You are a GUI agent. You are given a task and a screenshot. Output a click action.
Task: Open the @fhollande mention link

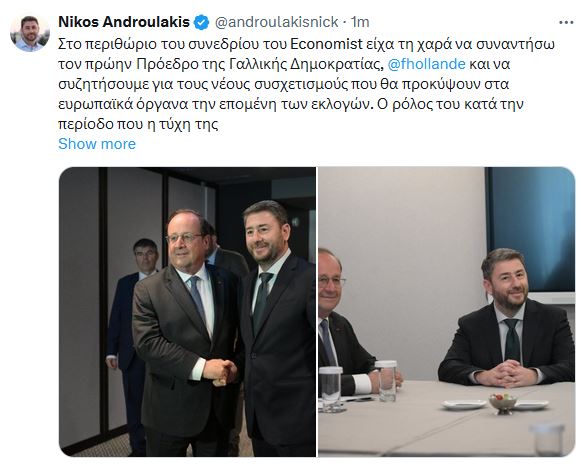coord(426,64)
